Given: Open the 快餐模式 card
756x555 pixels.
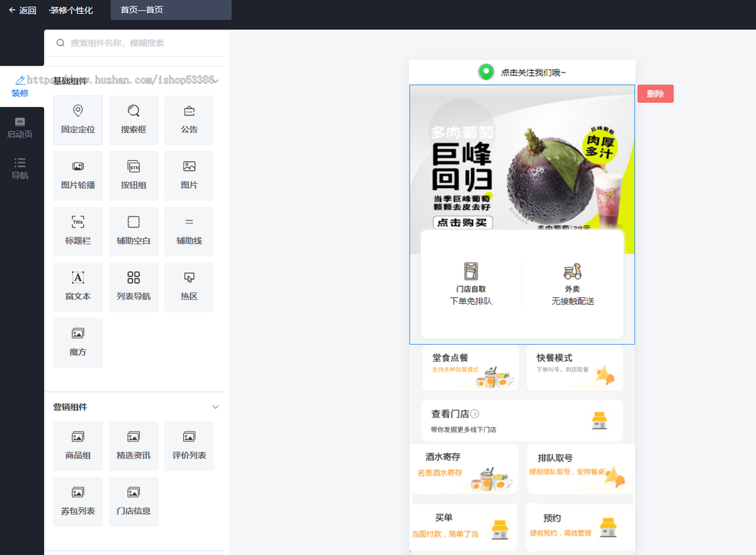Looking at the screenshot, I should pos(575,367).
